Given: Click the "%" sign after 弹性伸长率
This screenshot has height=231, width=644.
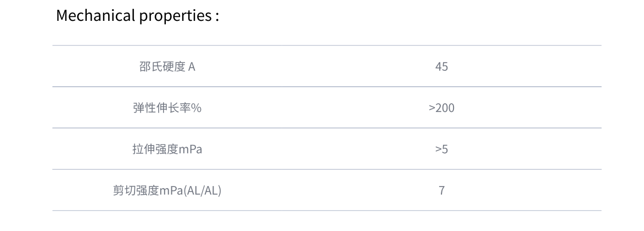Looking at the screenshot, I should (196, 108).
